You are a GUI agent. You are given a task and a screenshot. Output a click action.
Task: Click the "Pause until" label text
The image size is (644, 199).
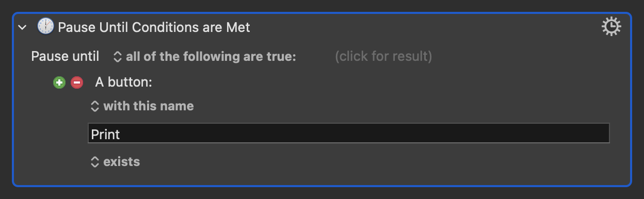65,56
